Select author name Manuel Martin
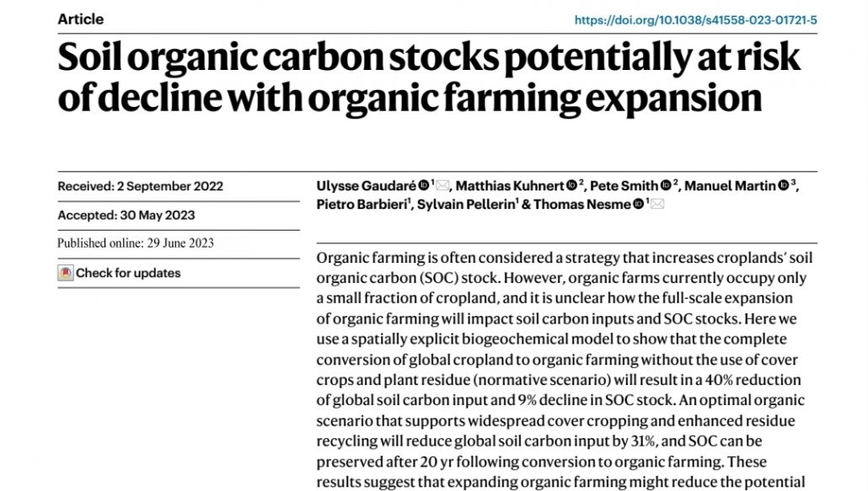This screenshot has width=868, height=491. pyautogui.click(x=730, y=186)
